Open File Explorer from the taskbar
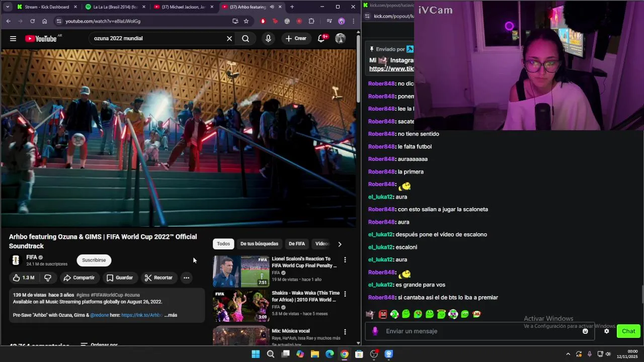The image size is (644, 362). (x=315, y=354)
